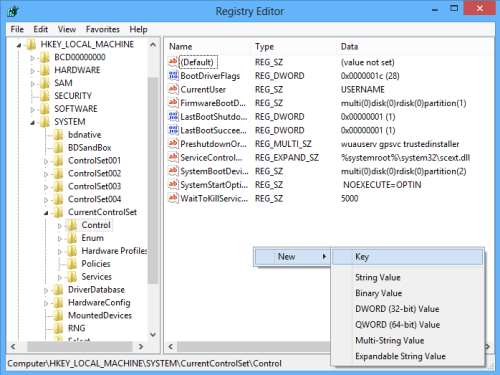Click the BCD00000000 folder icon

pos(45,57)
